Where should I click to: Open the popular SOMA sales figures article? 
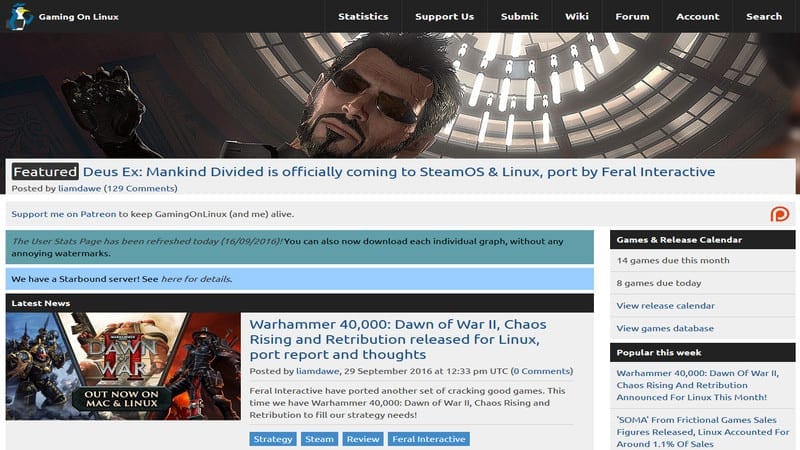click(x=703, y=432)
